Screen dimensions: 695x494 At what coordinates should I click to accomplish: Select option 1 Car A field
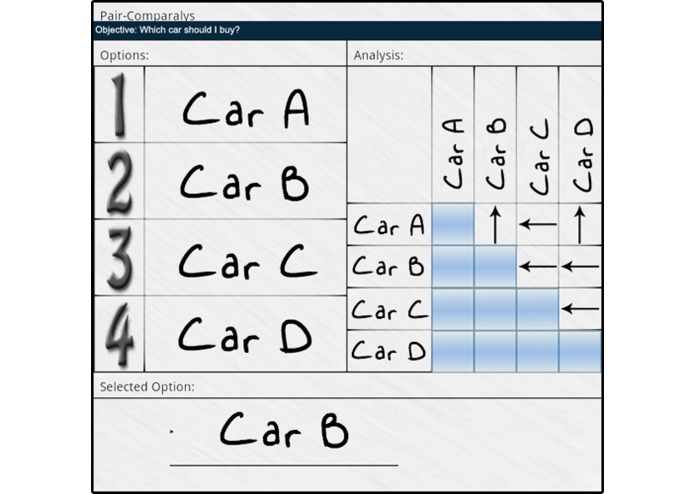tap(245, 105)
